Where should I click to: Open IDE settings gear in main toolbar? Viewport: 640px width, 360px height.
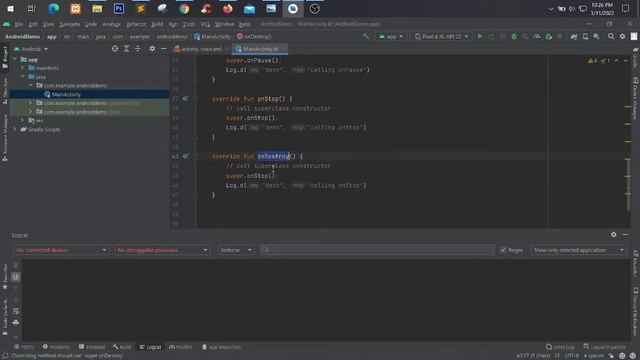(622, 37)
